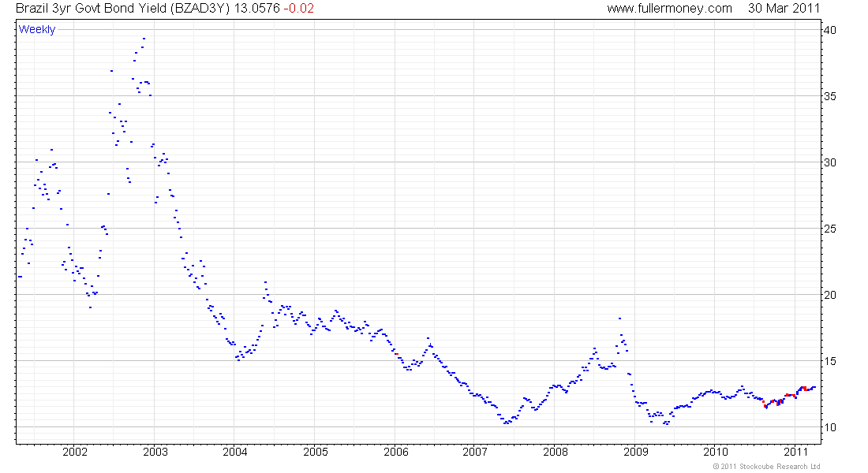868x473 pixels.
Task: Click the chart title 'Brazil 3yr Govt Bond Yield (BZAD3Y)'
Action: click(x=123, y=9)
